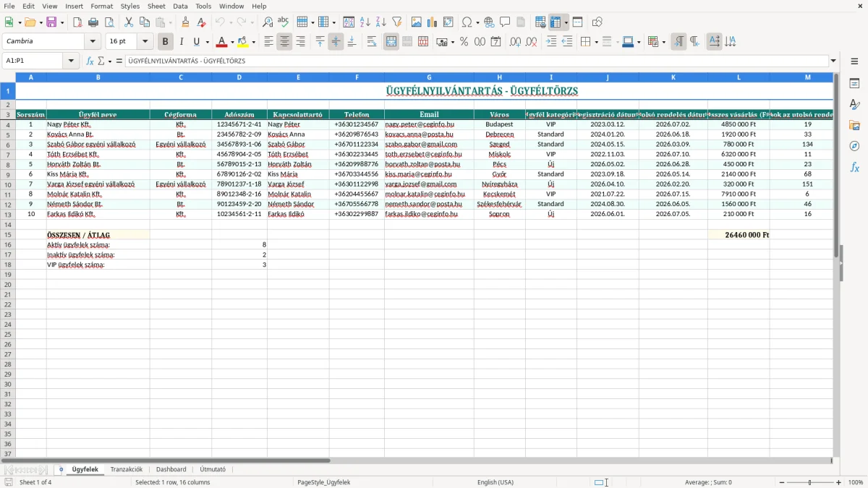Click the Select Function sigma button
The width and height of the screenshot is (868, 488).
(101, 61)
